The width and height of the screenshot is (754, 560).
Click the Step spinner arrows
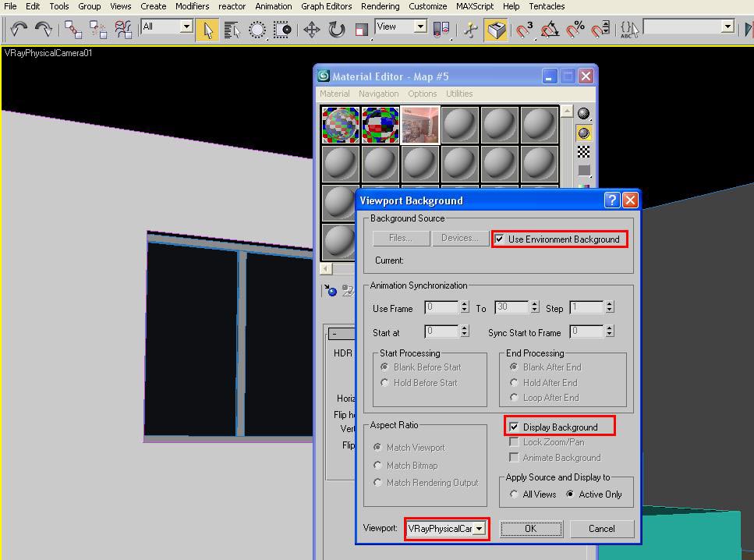tap(609, 307)
